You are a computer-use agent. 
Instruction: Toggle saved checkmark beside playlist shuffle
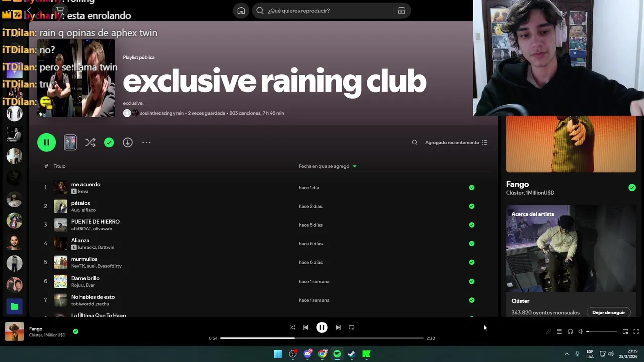[x=109, y=142]
